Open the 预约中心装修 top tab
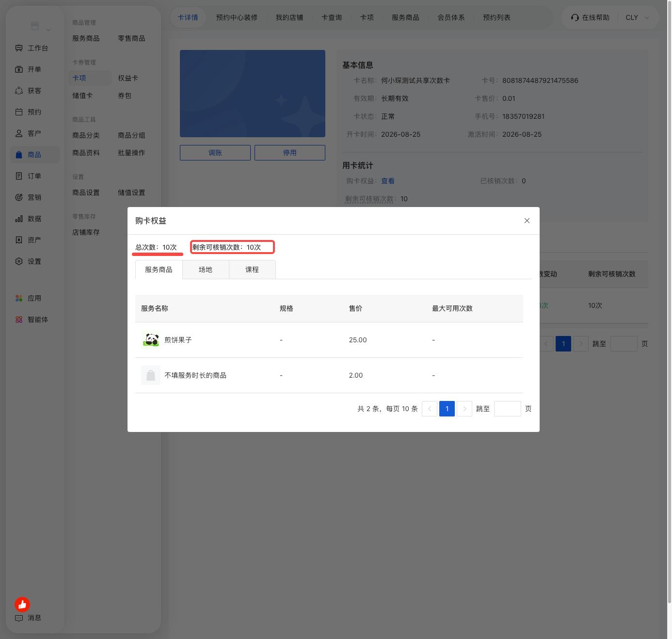The height and width of the screenshot is (639, 672). [x=237, y=17]
